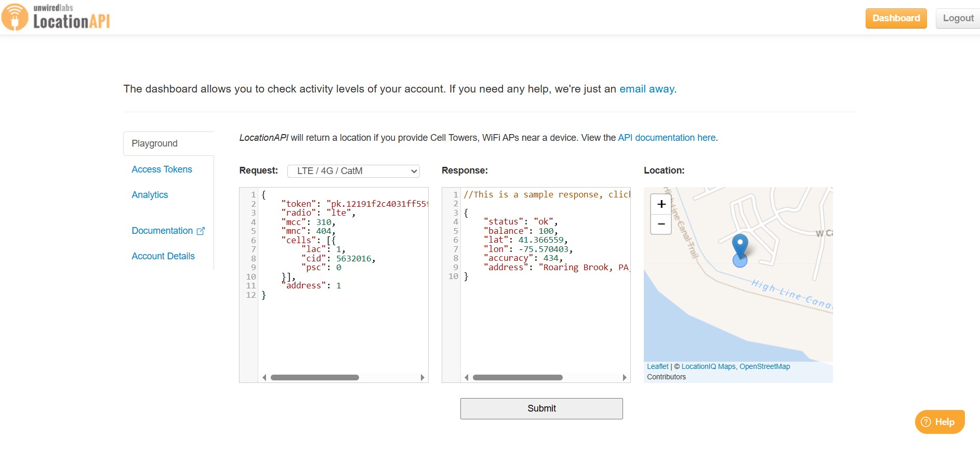980x450 pixels.
Task: Open Account Details page
Action: pyautogui.click(x=163, y=256)
